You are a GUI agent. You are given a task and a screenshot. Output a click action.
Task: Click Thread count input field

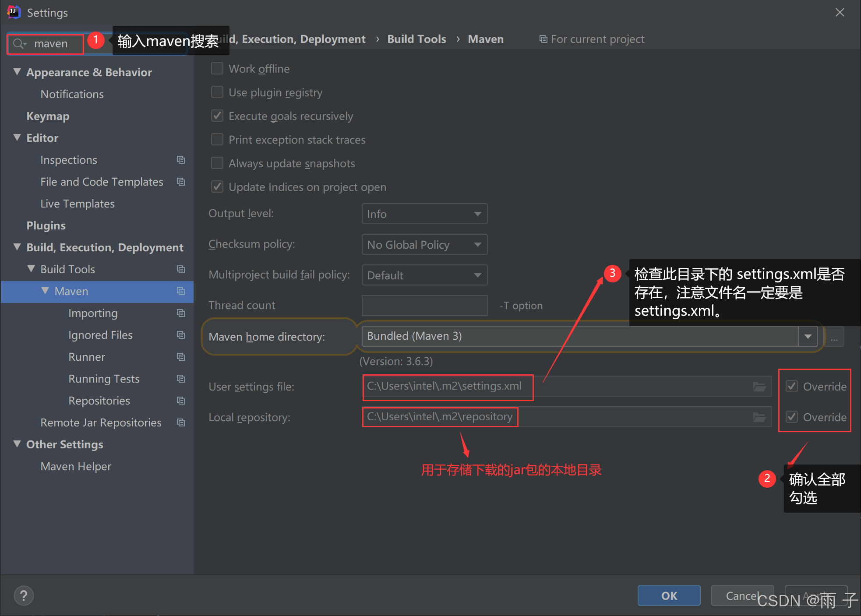[424, 305]
